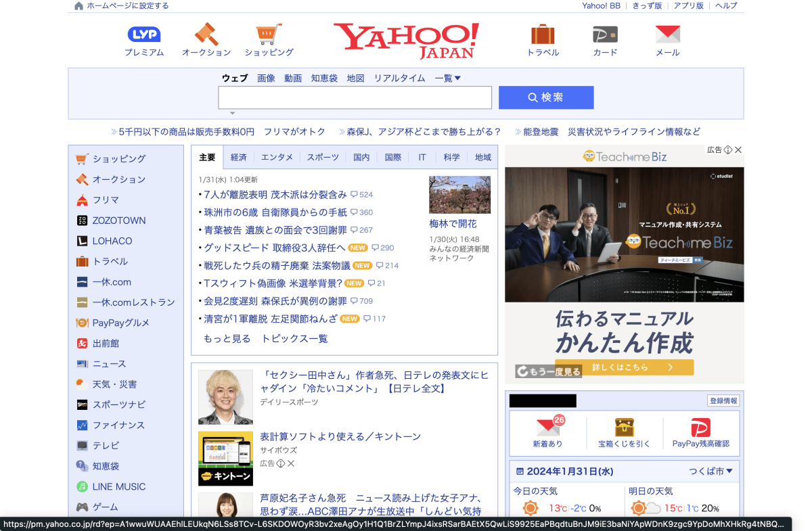Select the auction gavel icon at top
Image resolution: width=812 pixels, height=531 pixels.
point(206,32)
